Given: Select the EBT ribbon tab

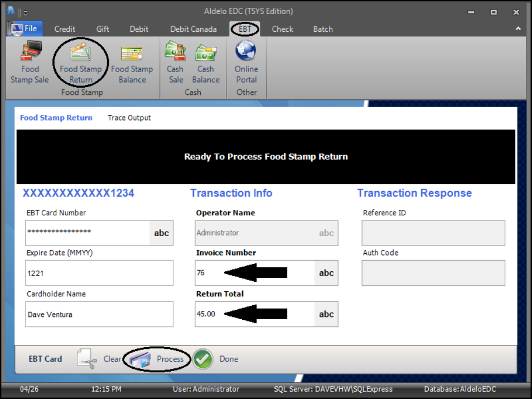Looking at the screenshot, I should [x=245, y=29].
